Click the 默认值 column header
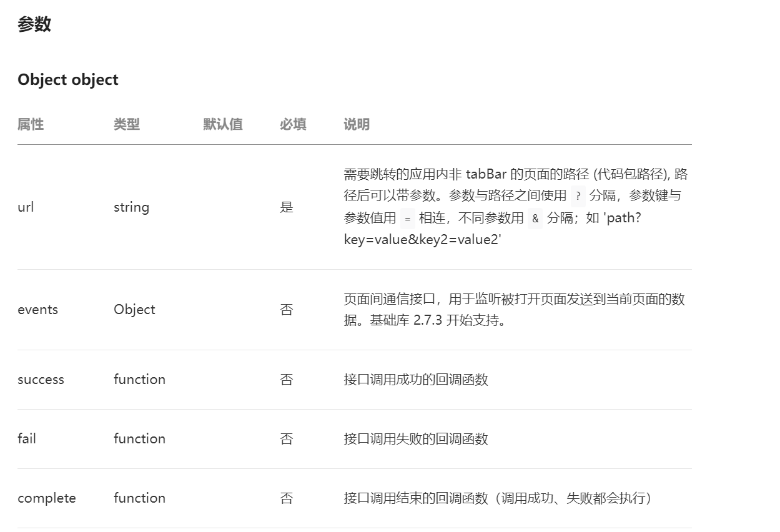This screenshot has width=780, height=532. coord(223,124)
